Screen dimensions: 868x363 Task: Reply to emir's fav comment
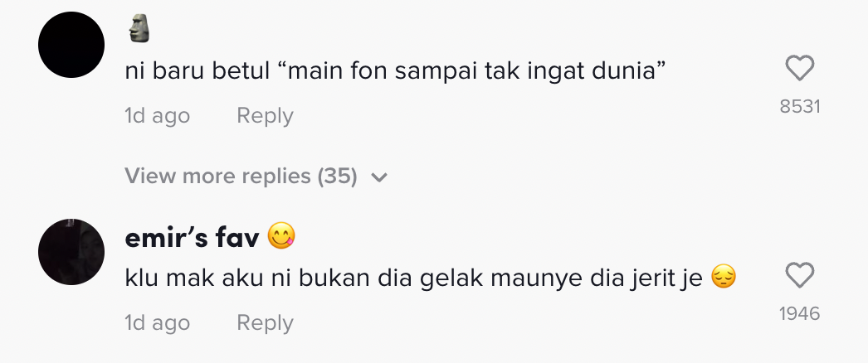coord(265,322)
